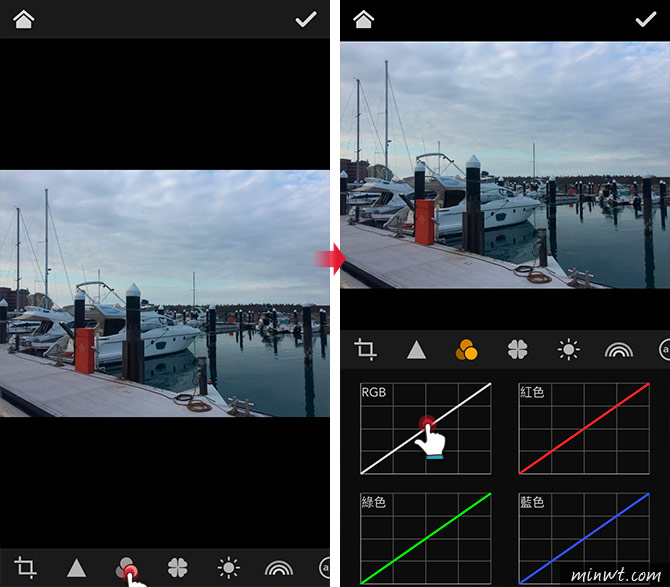Tap the checkmark confirm icon in left screen
Image resolution: width=670 pixels, height=587 pixels.
coord(306,19)
